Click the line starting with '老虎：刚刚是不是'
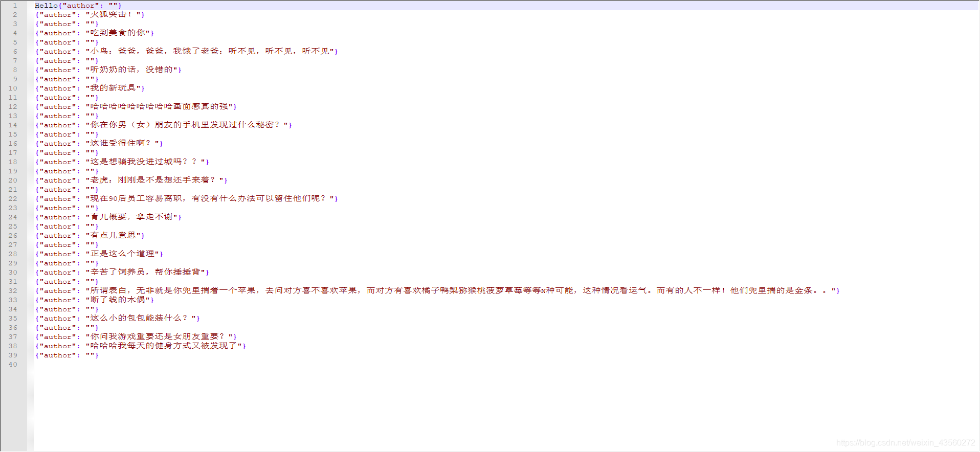980x452 pixels. (131, 180)
